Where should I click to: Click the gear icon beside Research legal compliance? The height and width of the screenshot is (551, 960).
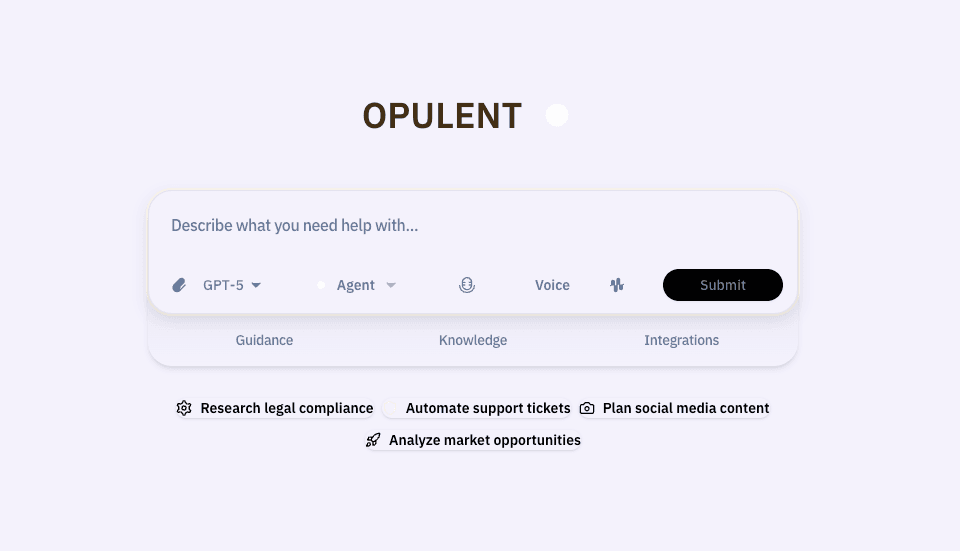point(184,408)
